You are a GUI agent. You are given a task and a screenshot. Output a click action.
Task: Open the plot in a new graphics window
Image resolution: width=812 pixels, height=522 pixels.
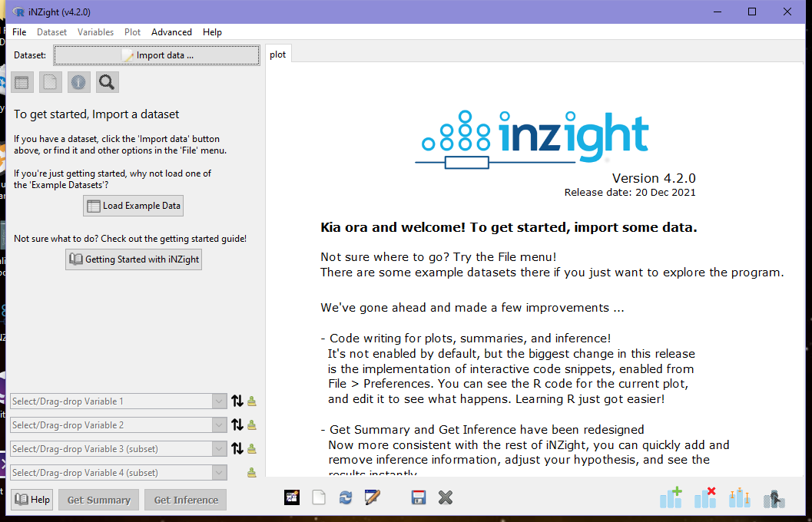click(318, 497)
